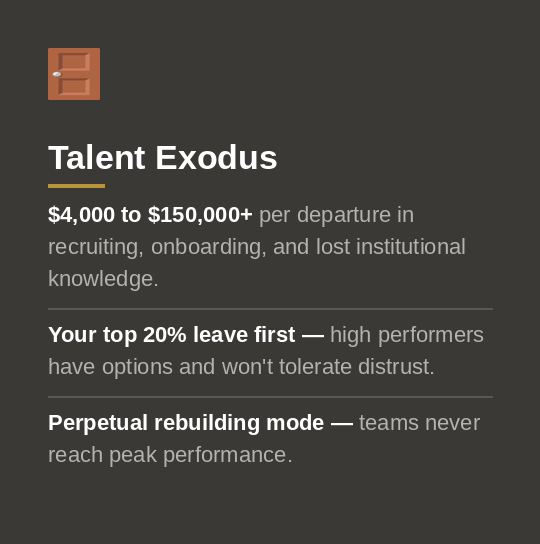This screenshot has width=540, height=544.
Task: Click the reach peak performance line
Action: (170, 455)
